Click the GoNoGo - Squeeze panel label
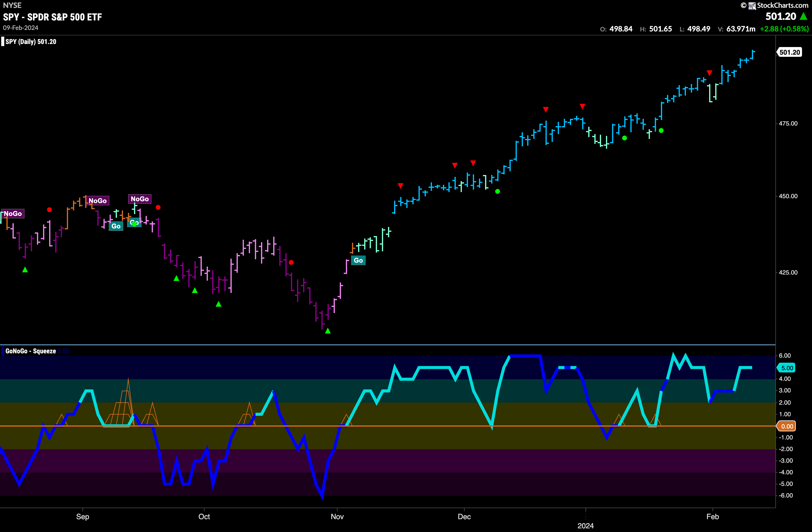The width and height of the screenshot is (812, 532). coord(31,351)
